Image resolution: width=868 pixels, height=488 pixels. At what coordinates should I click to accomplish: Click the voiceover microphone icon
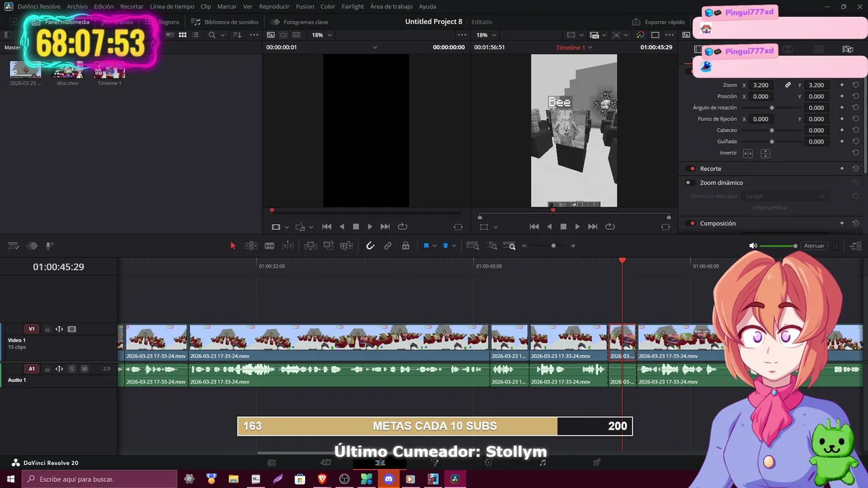click(x=49, y=246)
